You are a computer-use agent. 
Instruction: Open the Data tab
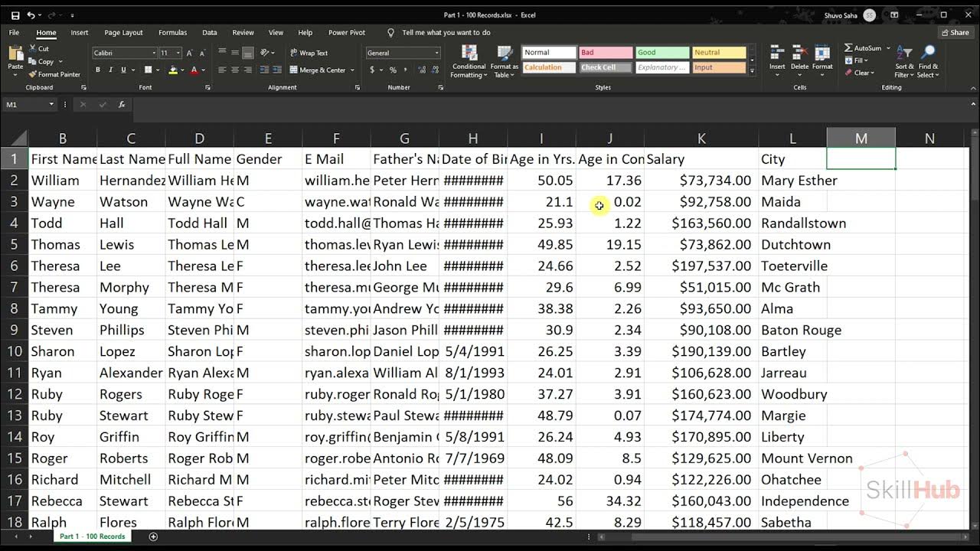(209, 33)
